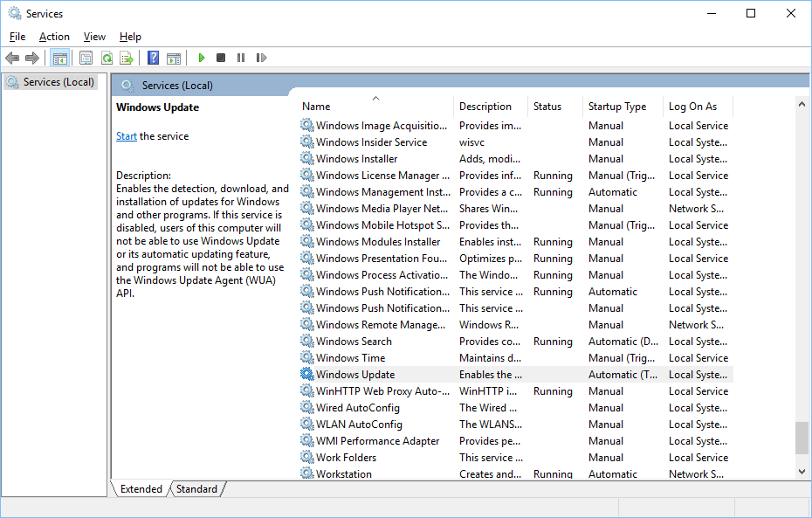Click Services gear icon in title bar
Image resolution: width=812 pixels, height=518 pixels.
pos(15,13)
